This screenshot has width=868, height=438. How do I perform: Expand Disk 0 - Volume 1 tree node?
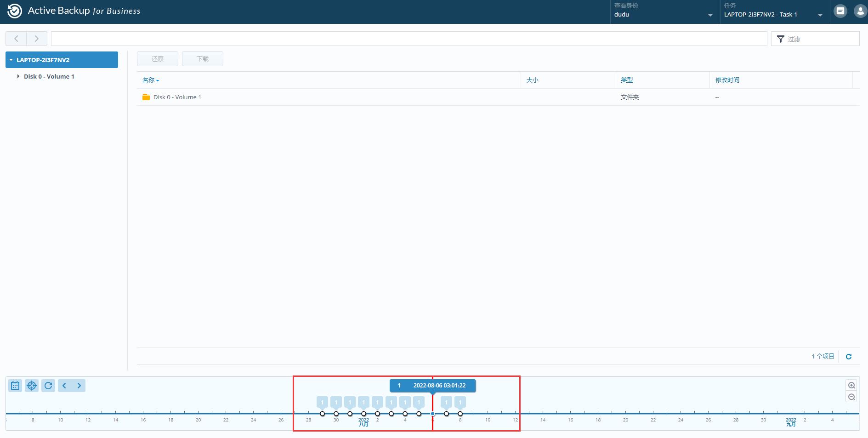click(18, 76)
